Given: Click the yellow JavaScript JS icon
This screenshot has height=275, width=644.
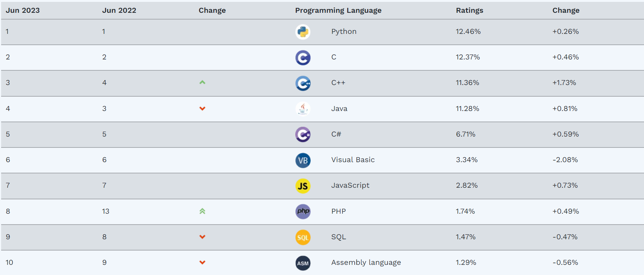Looking at the screenshot, I should pyautogui.click(x=303, y=186).
